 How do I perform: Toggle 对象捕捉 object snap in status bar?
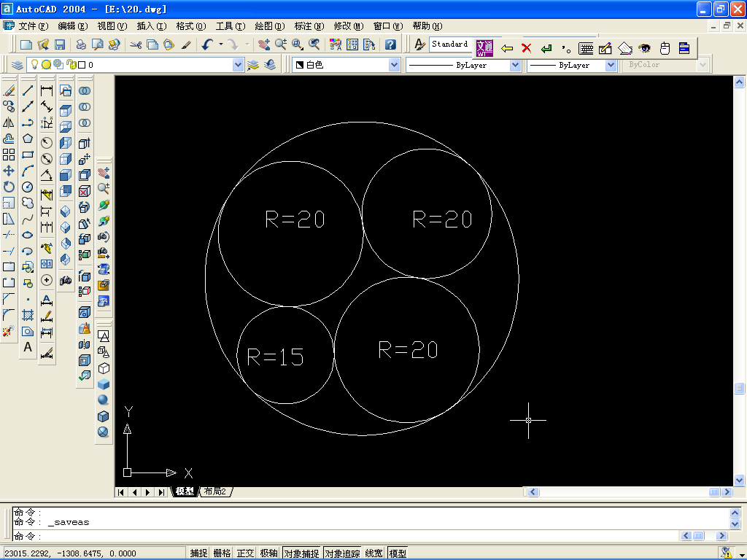(x=301, y=553)
